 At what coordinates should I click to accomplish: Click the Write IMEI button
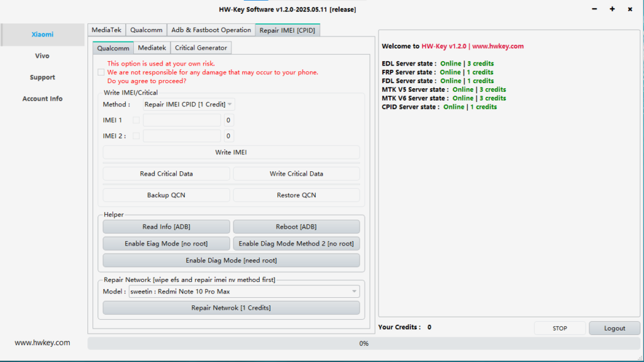[231, 152]
